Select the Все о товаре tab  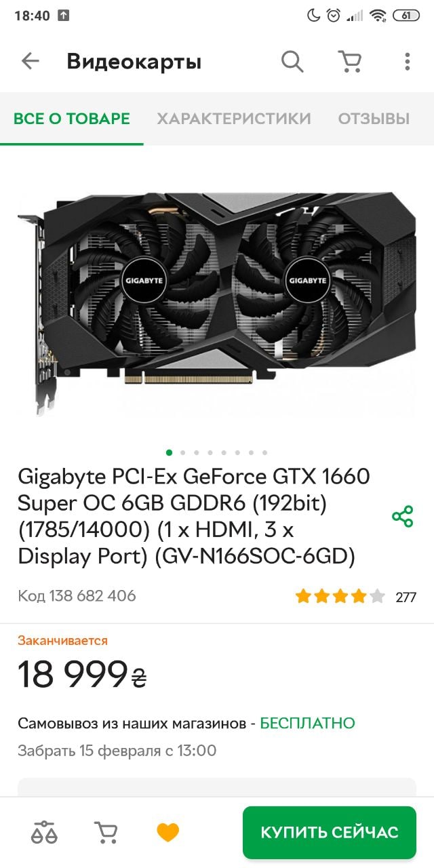coord(72,119)
